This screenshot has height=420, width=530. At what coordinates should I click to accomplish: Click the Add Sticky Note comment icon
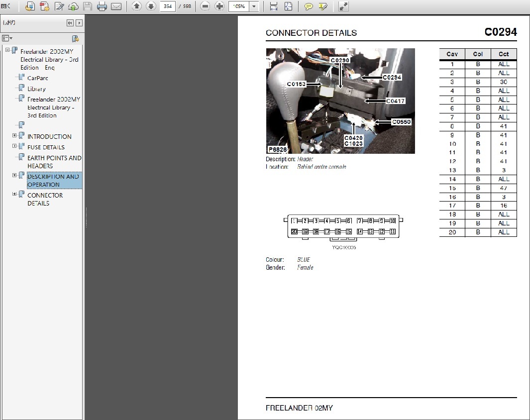[308, 6]
